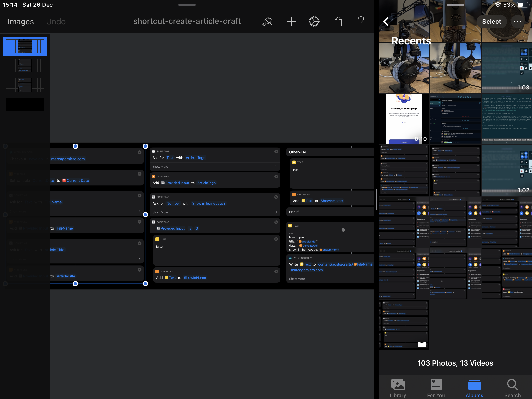532x399 pixels.
Task: Select the Albums tab
Action: coord(474,388)
